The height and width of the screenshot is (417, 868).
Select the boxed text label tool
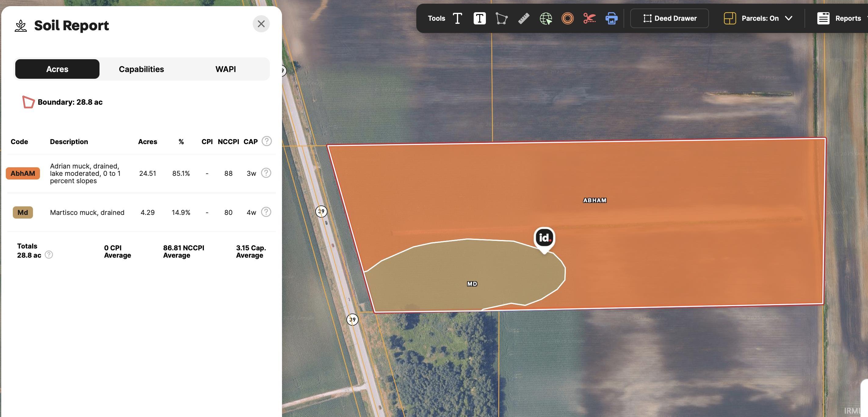coord(479,18)
